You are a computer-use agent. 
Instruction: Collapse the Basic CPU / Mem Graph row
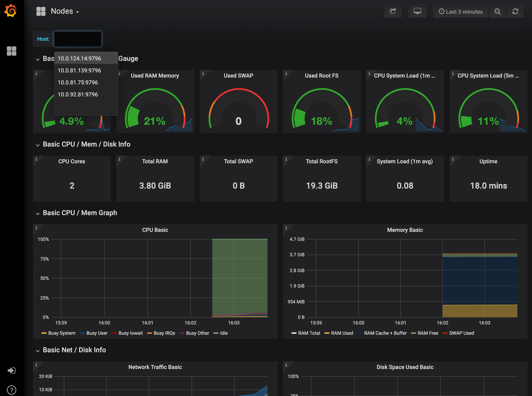(80, 213)
